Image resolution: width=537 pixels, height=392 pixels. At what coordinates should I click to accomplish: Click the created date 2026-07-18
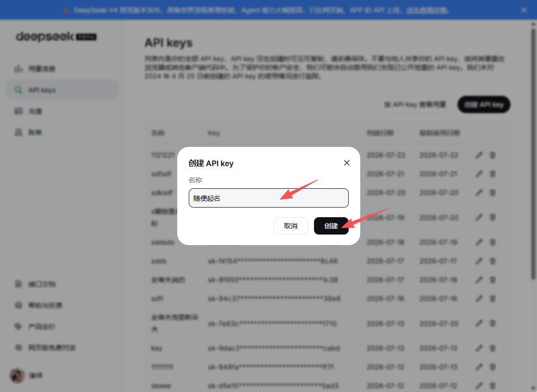coord(386,242)
